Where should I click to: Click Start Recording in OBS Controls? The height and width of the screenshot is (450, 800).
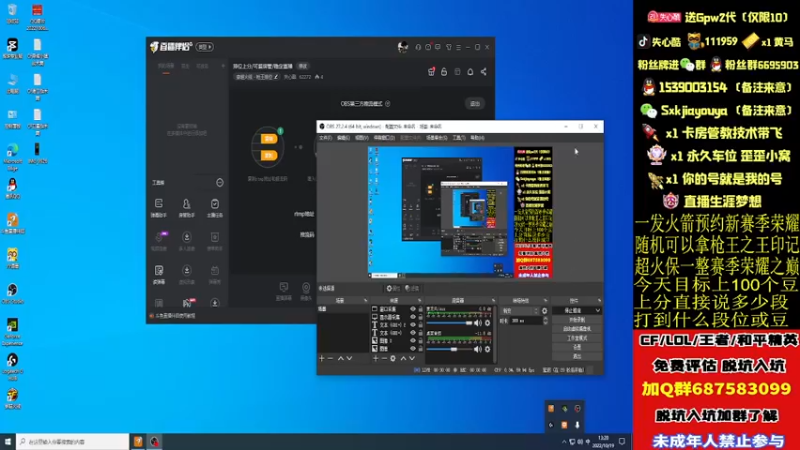pyautogui.click(x=577, y=320)
